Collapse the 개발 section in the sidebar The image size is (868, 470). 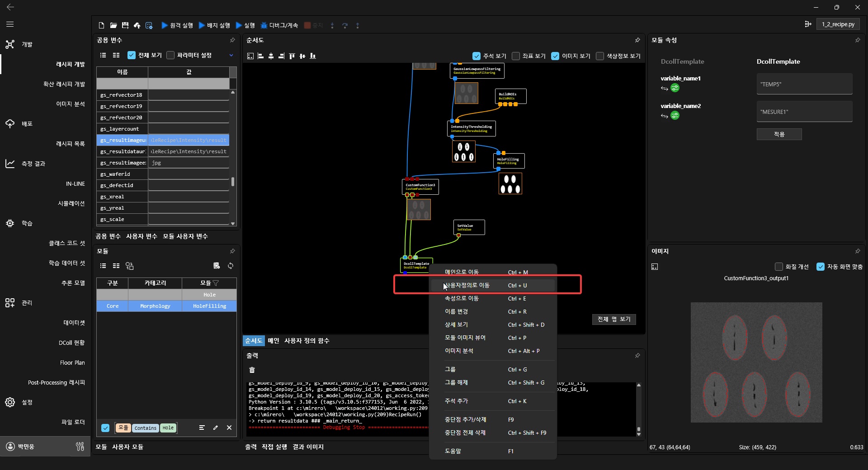click(27, 44)
